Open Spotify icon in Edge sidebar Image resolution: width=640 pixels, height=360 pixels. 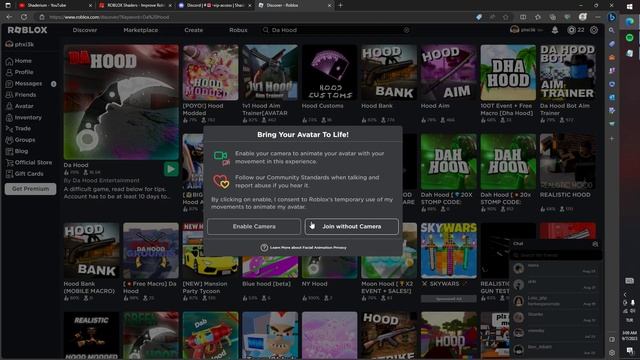point(629,38)
